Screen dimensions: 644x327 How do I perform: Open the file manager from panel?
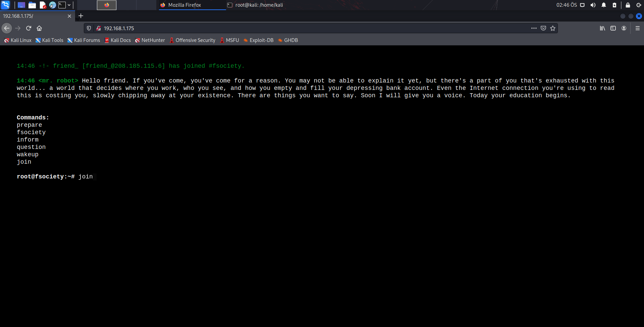pos(32,5)
